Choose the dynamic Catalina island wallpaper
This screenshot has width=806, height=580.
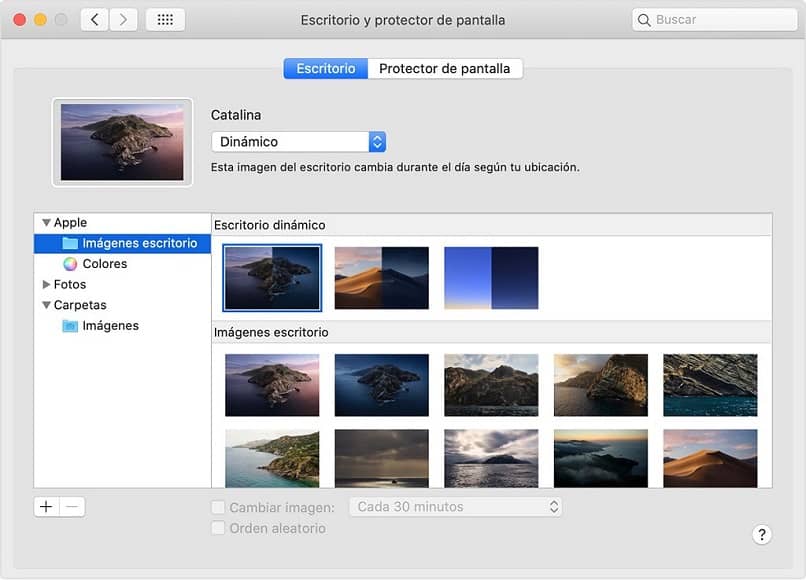coord(272,278)
